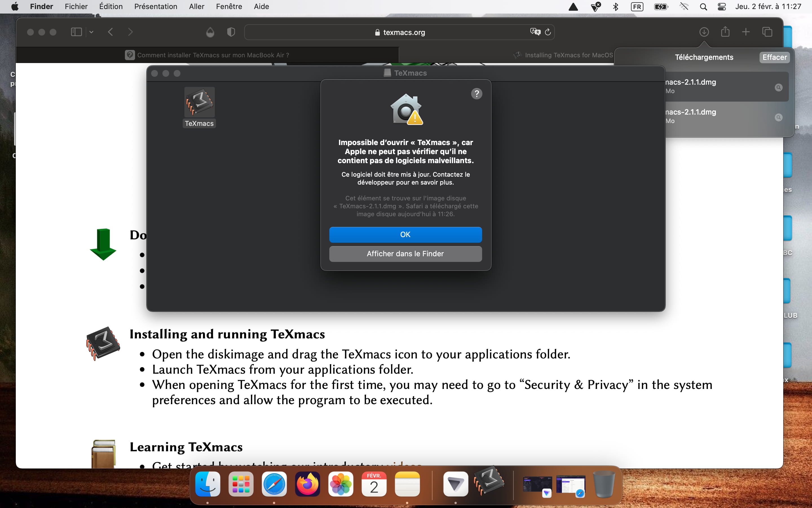Click the green download arrow image on page

(x=103, y=244)
